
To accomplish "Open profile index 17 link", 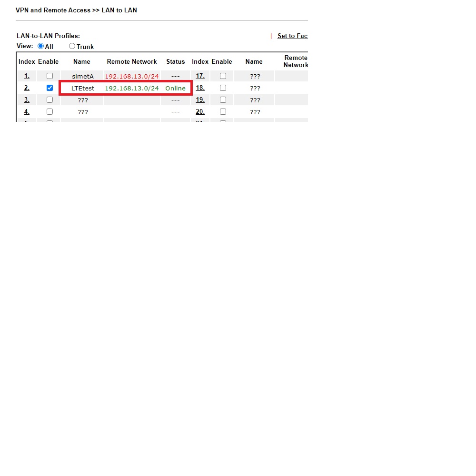I will pos(200,76).
